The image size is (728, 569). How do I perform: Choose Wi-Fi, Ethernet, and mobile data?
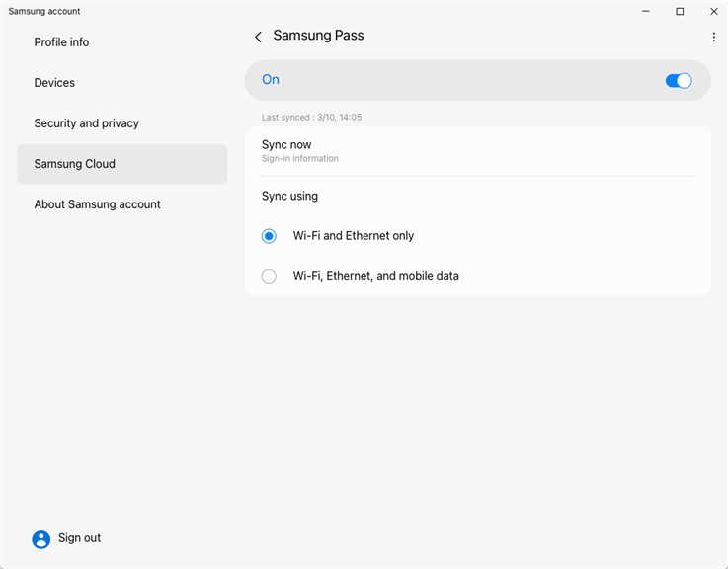(x=269, y=277)
